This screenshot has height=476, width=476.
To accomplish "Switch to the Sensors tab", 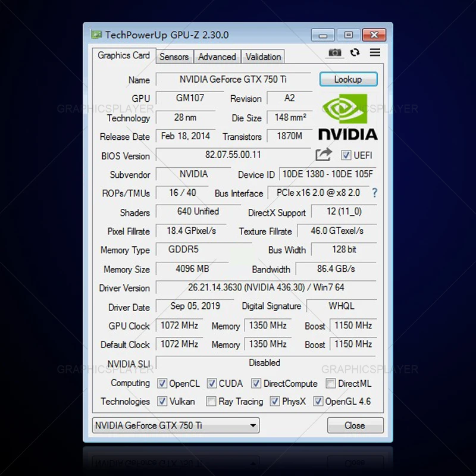I will (174, 57).
